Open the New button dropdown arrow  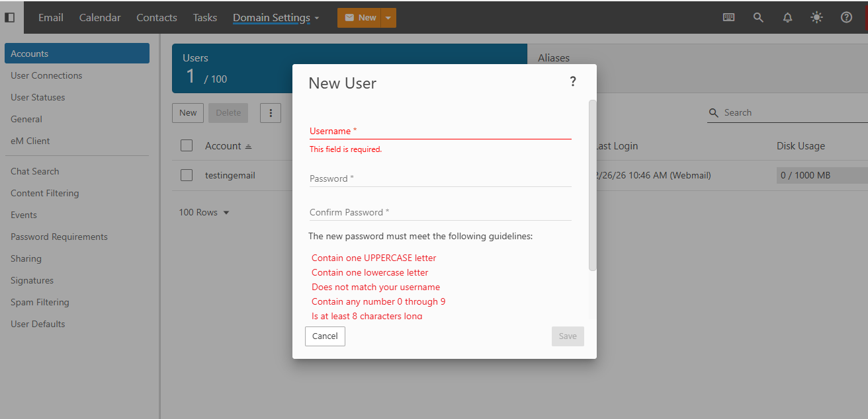(x=388, y=18)
